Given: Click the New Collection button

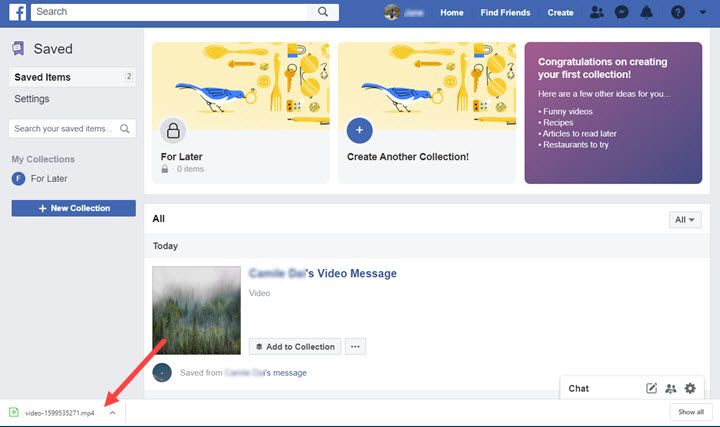Looking at the screenshot, I should (73, 208).
